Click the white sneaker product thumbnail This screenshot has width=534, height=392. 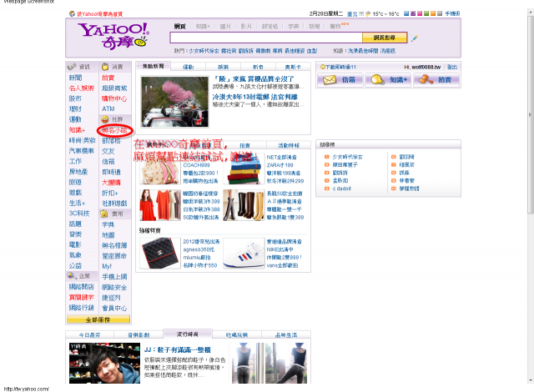(244, 254)
